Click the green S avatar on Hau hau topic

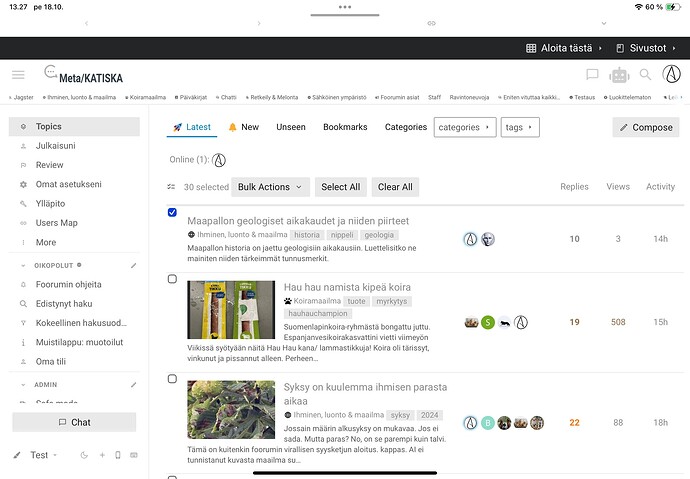[488, 322]
